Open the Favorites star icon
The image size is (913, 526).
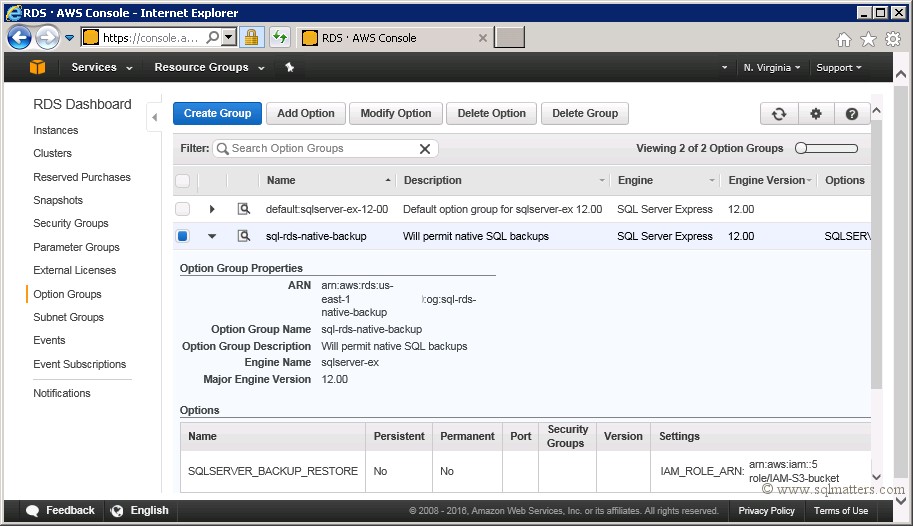pyautogui.click(x=868, y=40)
